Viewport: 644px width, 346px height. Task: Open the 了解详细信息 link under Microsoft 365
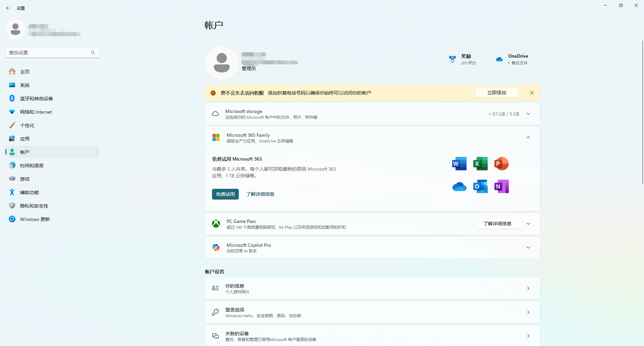(x=260, y=194)
